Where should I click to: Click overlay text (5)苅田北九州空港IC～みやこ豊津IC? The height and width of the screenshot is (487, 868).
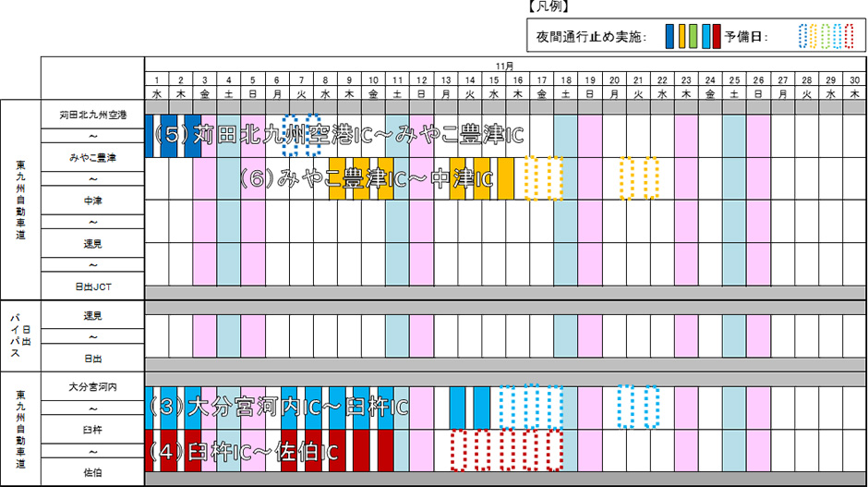pyautogui.click(x=338, y=136)
